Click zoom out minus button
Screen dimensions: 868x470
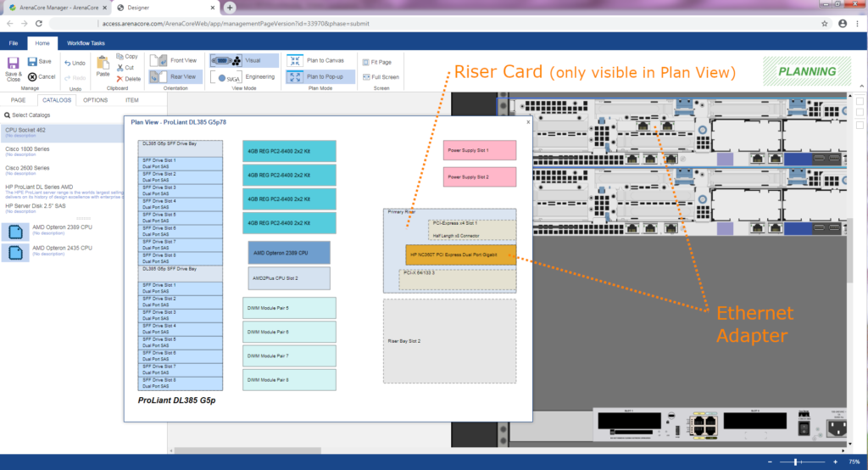(770, 462)
